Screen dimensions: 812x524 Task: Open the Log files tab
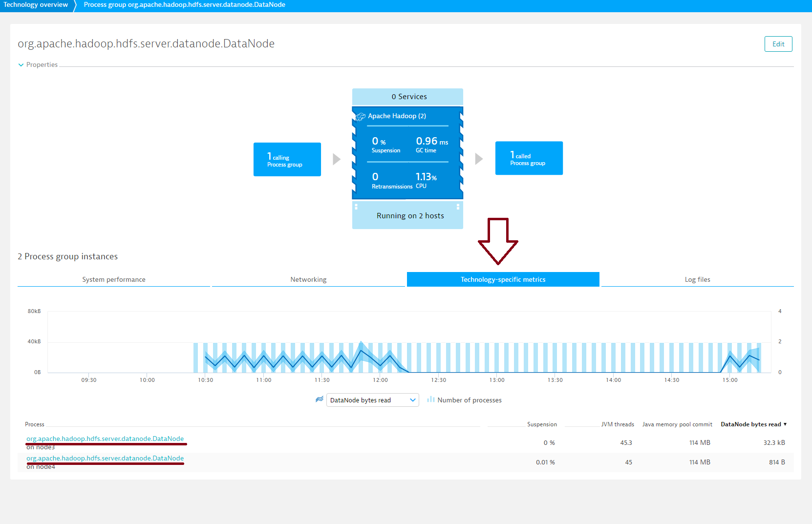(x=697, y=279)
